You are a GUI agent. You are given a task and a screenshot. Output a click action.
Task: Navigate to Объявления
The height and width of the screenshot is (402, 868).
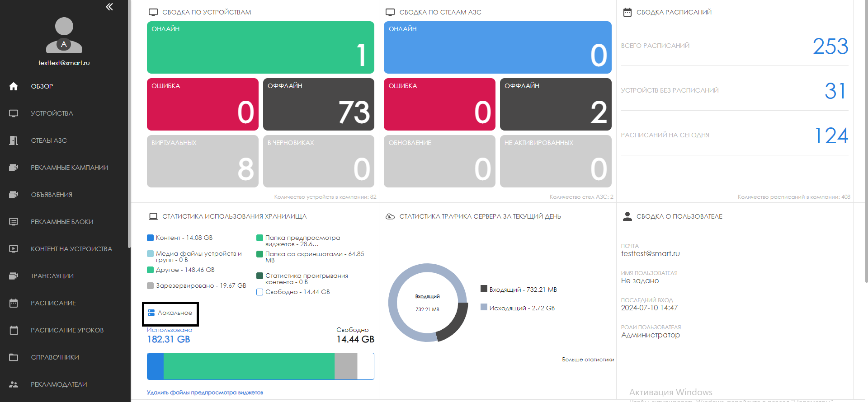pos(52,195)
